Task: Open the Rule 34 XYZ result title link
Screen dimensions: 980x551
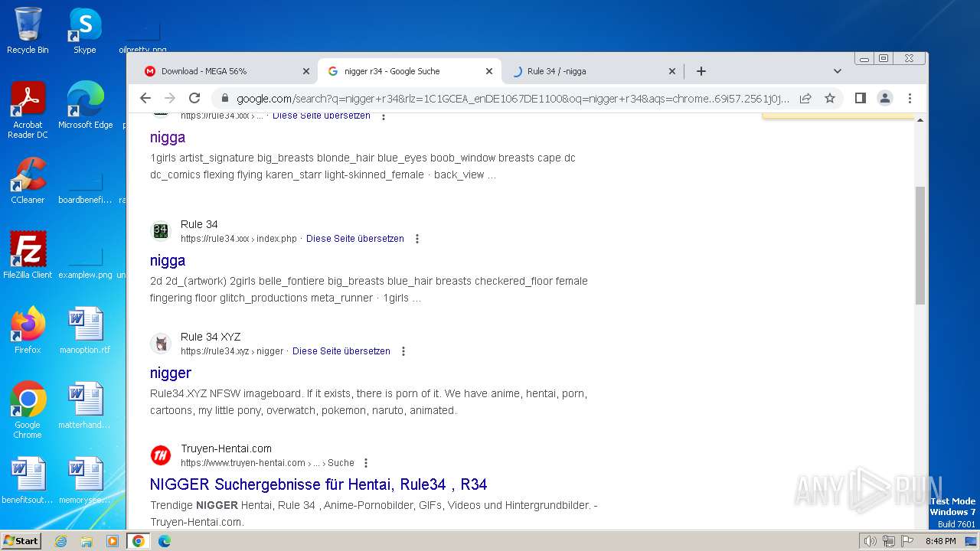Action: pos(171,373)
